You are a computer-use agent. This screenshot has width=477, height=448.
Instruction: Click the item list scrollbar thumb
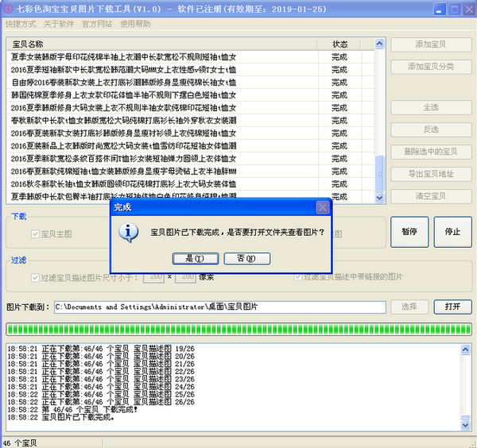(x=379, y=173)
